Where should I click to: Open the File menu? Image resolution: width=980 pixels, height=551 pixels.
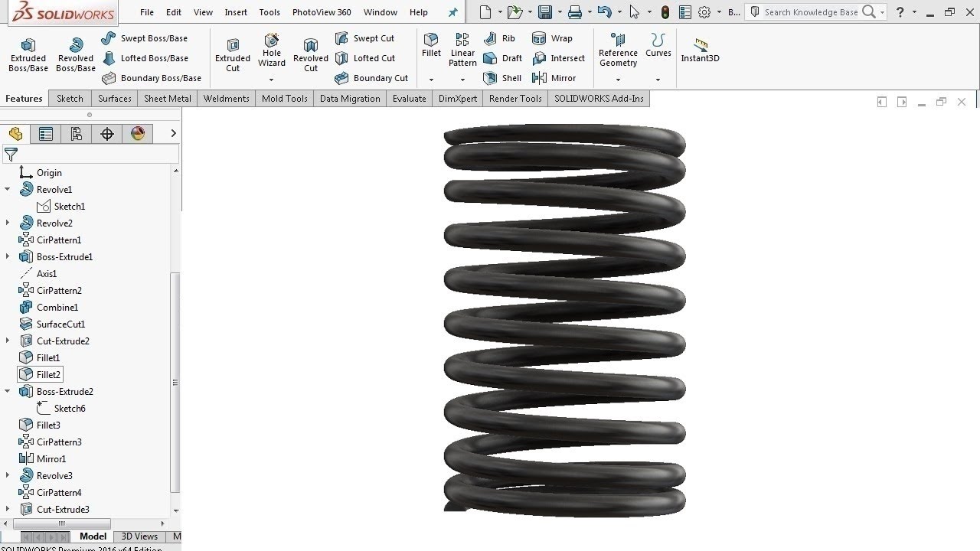[x=147, y=12]
